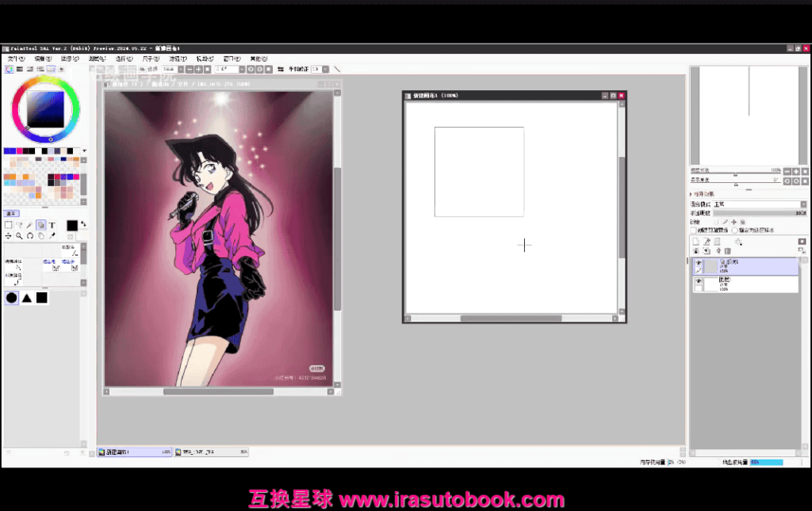Image resolution: width=812 pixels, height=511 pixels.
Task: Select the eyedropper color picker tool
Action: [52, 236]
